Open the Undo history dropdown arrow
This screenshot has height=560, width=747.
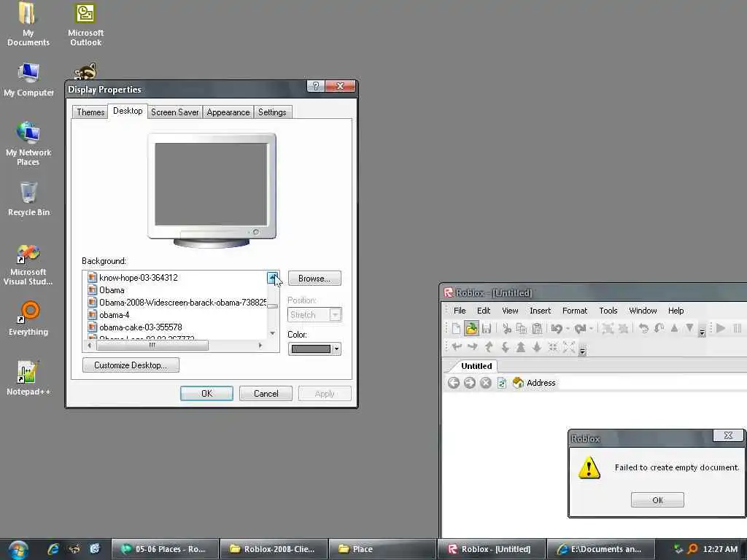pos(568,329)
